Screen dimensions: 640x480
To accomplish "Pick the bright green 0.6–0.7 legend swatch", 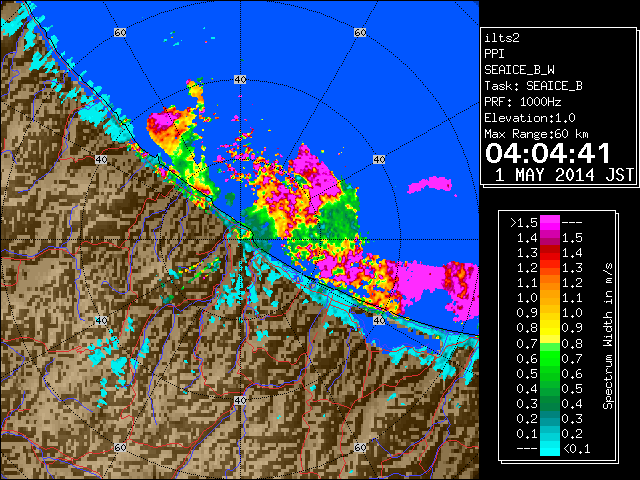I will (x=550, y=358).
